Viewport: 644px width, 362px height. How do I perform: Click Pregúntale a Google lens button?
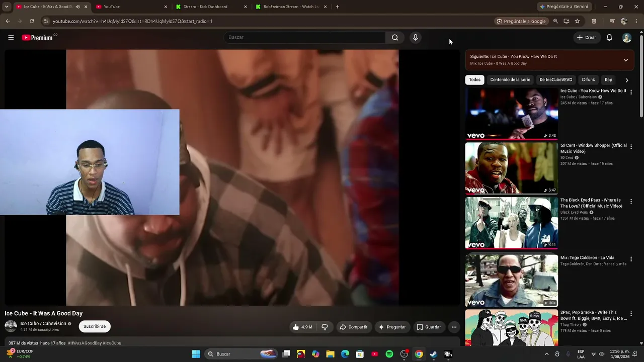[521, 21]
